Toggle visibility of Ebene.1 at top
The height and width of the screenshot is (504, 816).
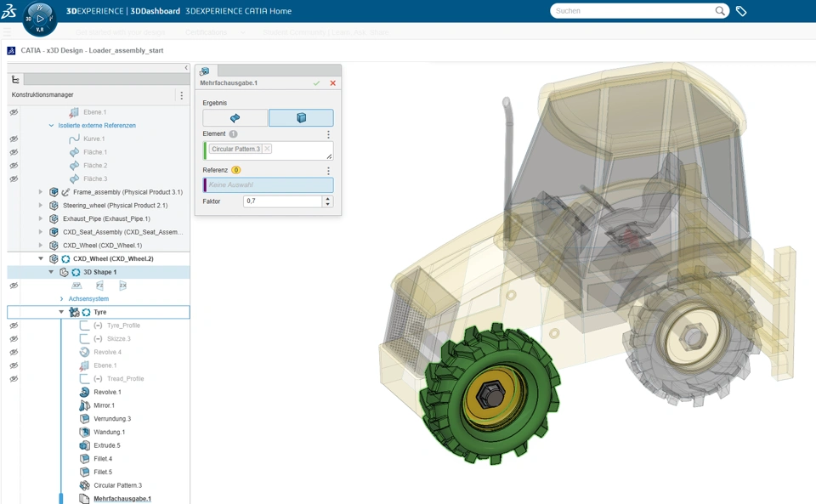pos(14,112)
